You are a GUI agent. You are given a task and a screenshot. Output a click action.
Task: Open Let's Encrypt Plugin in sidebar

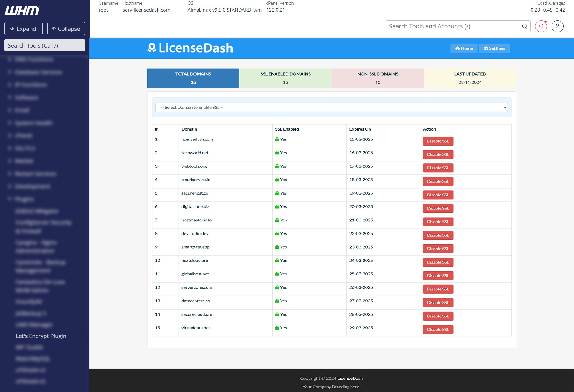coord(41,336)
